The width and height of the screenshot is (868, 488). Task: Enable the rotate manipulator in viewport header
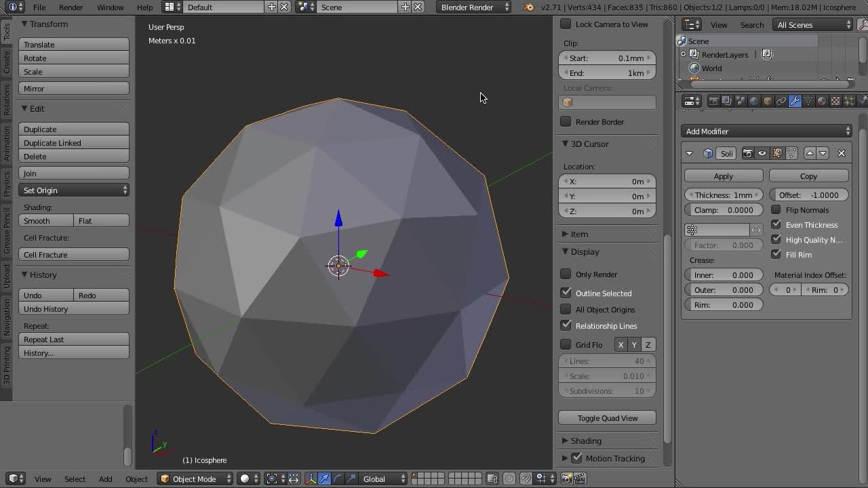click(x=338, y=479)
